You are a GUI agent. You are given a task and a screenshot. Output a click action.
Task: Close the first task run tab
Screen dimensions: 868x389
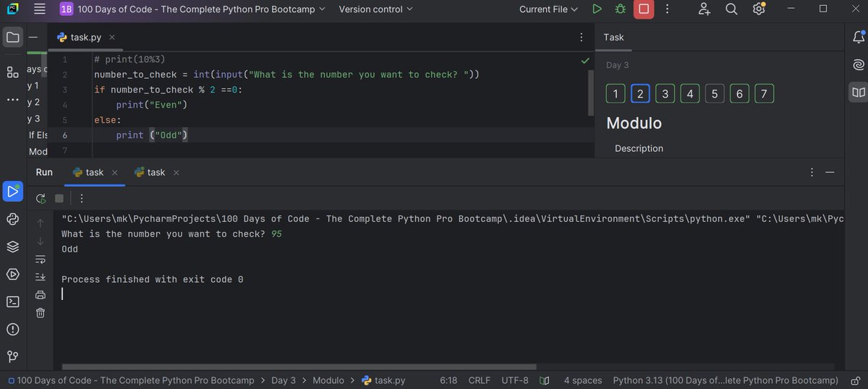tap(115, 172)
